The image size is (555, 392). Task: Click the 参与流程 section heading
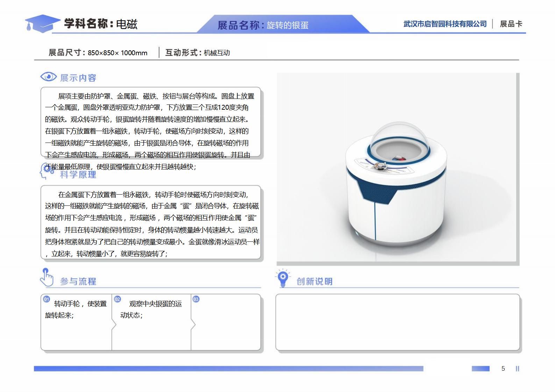78,281
